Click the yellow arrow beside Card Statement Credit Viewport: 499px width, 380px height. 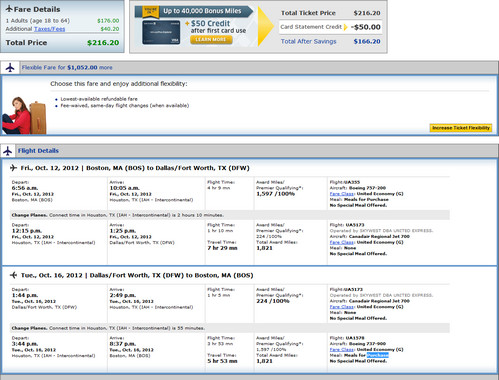346,27
